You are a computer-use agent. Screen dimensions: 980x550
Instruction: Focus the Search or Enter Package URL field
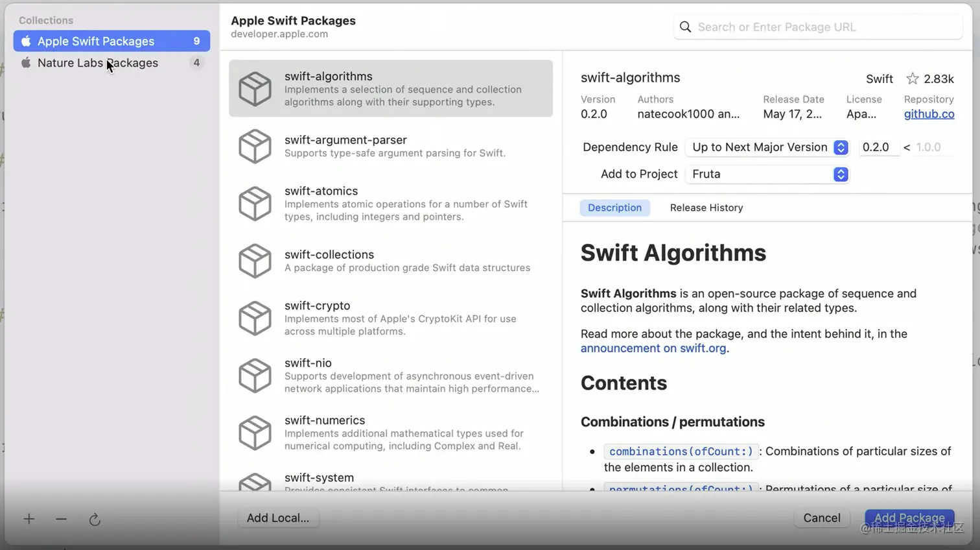click(x=818, y=27)
